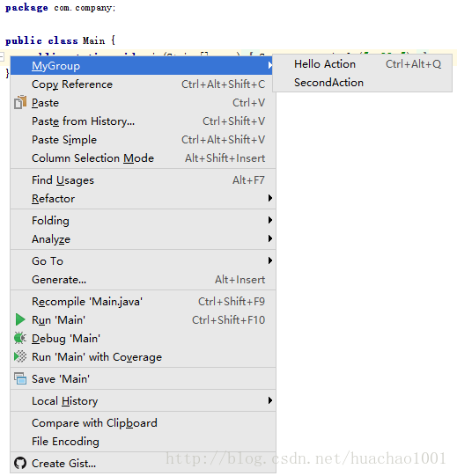
Task: Select Debug 'Main' menu item
Action: coord(143,339)
